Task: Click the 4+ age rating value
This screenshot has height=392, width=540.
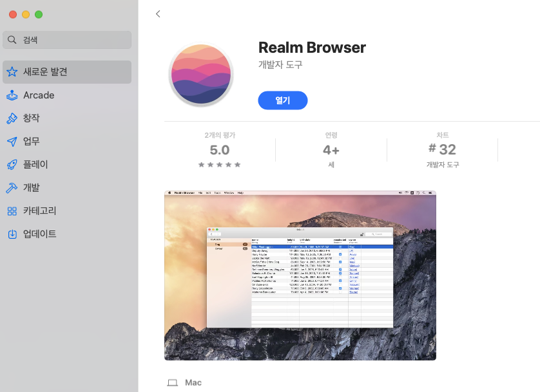Action: [x=331, y=150]
